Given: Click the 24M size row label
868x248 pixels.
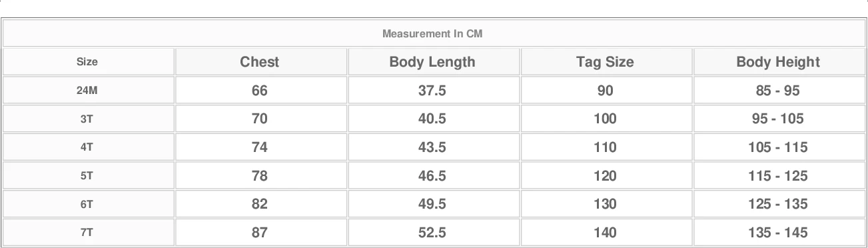Looking at the screenshot, I should click(x=87, y=91).
